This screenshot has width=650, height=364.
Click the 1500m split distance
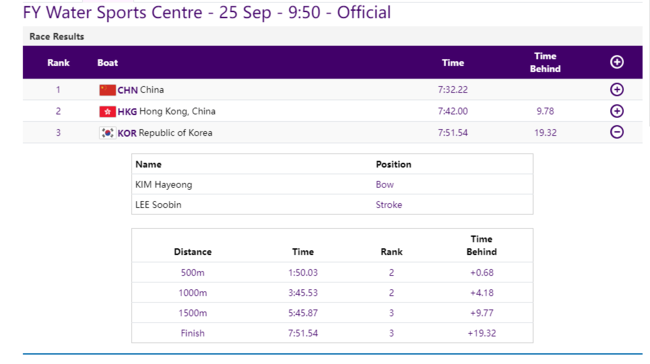point(193,313)
